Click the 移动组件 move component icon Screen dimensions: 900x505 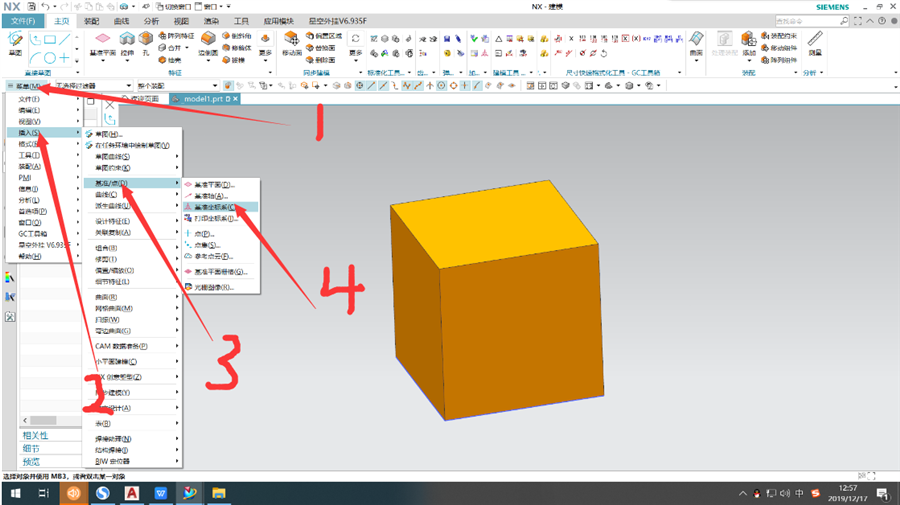coord(765,48)
